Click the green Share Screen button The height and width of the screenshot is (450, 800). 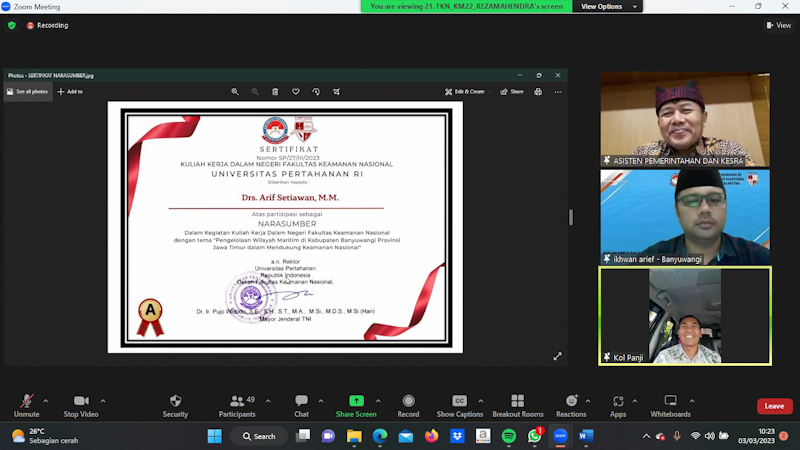click(x=356, y=406)
